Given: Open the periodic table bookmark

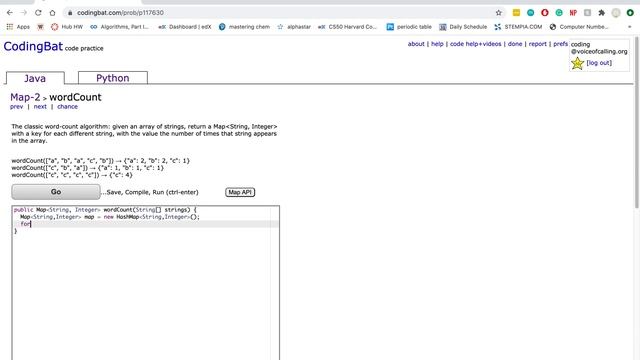Looking at the screenshot, I should [x=409, y=27].
